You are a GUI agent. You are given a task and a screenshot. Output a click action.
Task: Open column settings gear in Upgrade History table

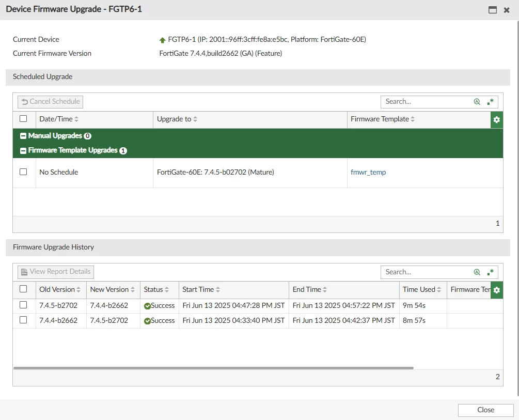496,290
